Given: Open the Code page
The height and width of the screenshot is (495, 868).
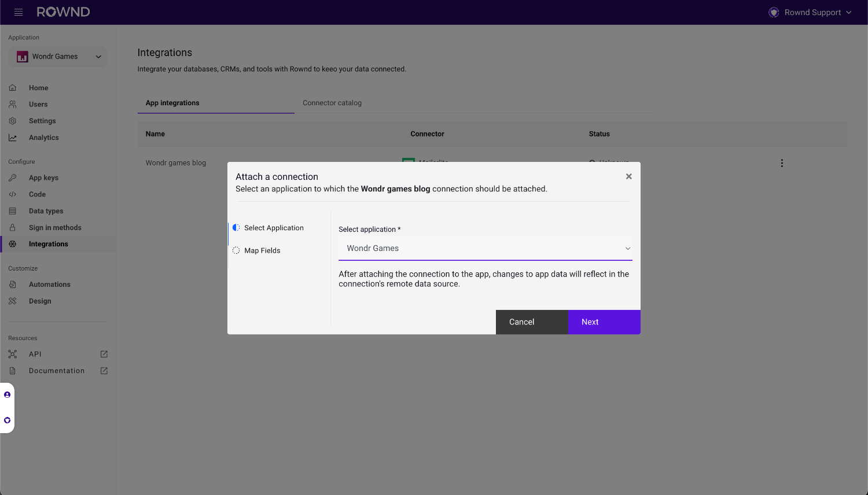Looking at the screenshot, I should click(x=37, y=194).
